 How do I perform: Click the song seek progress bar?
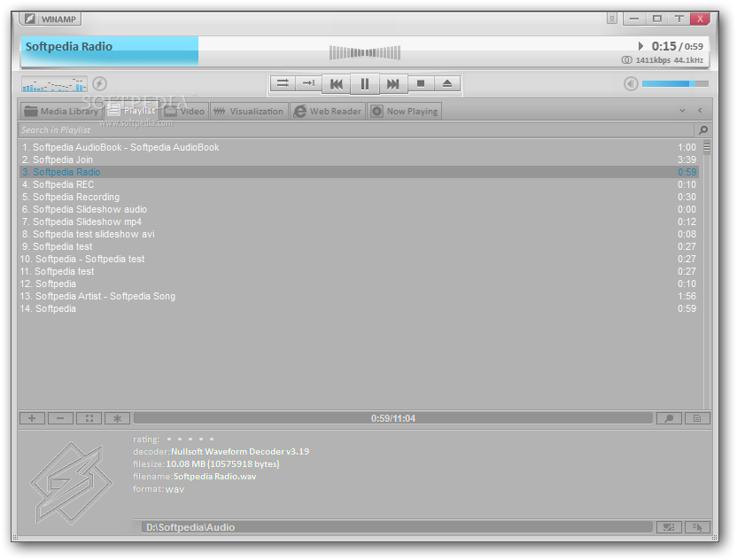coord(365,52)
